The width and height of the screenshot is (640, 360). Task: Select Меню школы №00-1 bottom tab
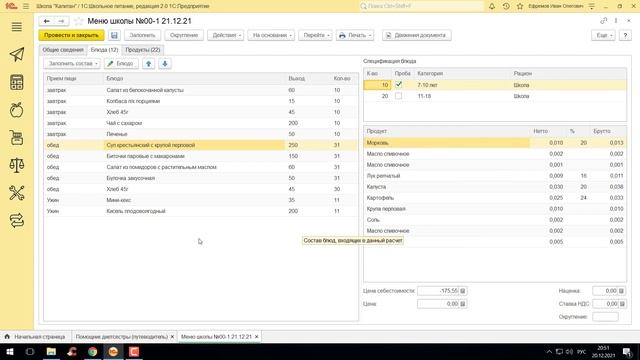point(216,337)
